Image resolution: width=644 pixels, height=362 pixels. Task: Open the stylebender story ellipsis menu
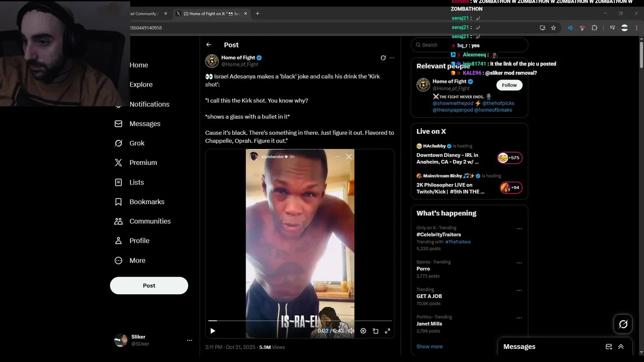pyautogui.click(x=338, y=156)
